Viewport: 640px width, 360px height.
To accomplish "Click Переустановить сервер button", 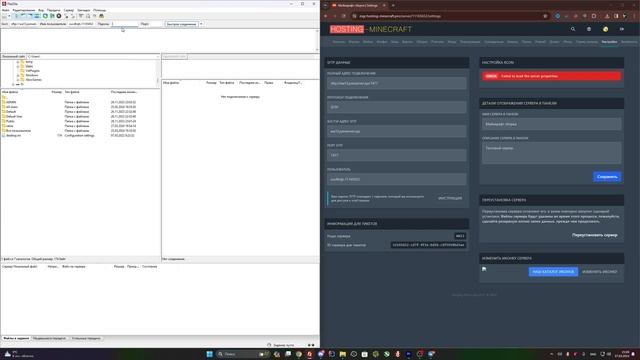I will pyautogui.click(x=594, y=235).
